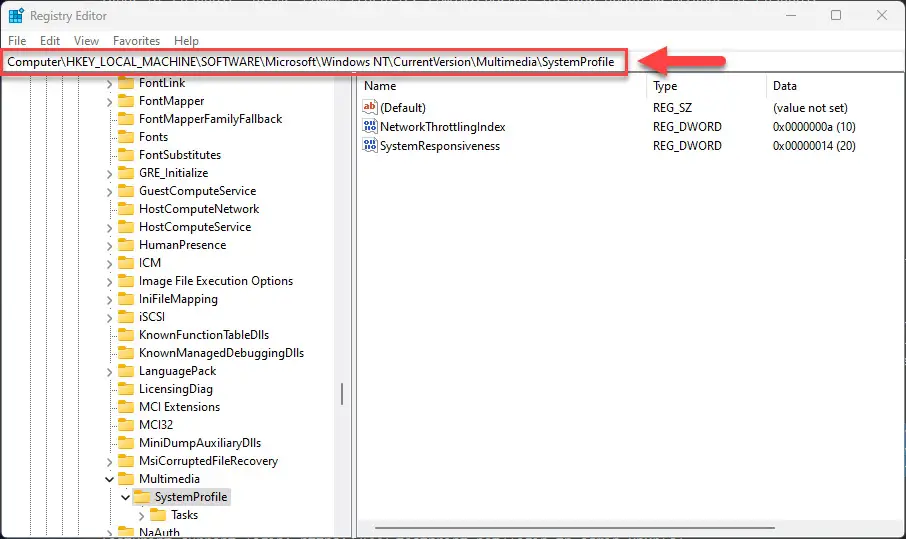Open the Help menu
This screenshot has height=539, width=906.
(x=186, y=40)
